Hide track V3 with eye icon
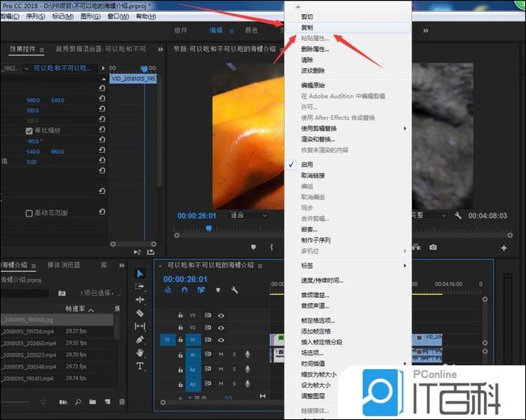Screen dimensions: 526x420 (x=221, y=315)
